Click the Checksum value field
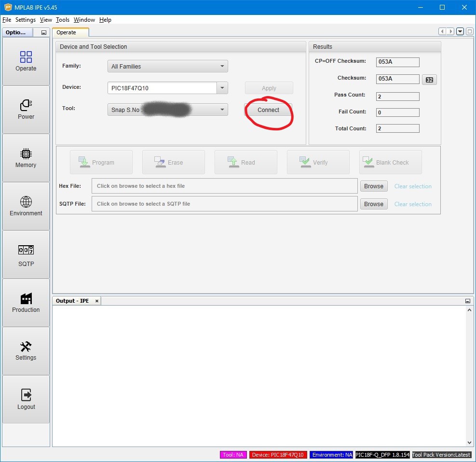 tap(398, 79)
